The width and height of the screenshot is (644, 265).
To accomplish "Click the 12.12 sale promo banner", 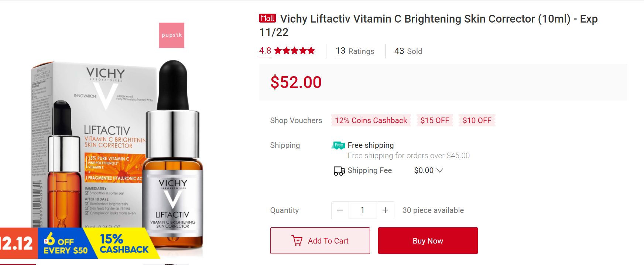I will tap(18, 243).
